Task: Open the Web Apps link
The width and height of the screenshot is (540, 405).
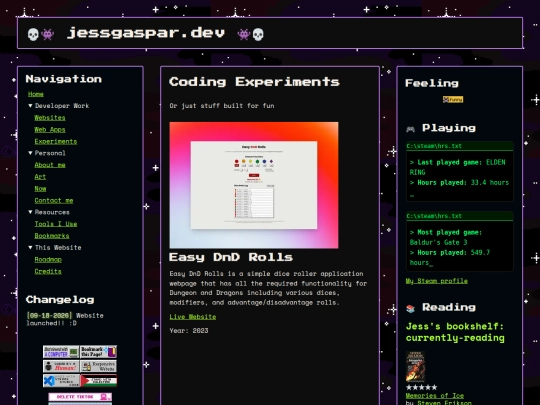Action: pos(50,129)
